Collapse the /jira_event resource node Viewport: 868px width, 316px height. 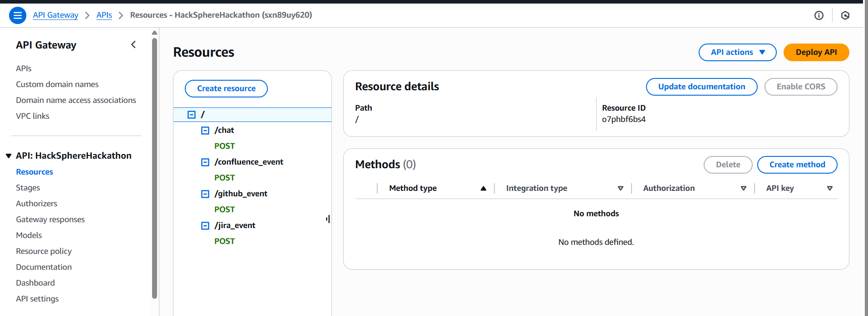click(x=205, y=226)
